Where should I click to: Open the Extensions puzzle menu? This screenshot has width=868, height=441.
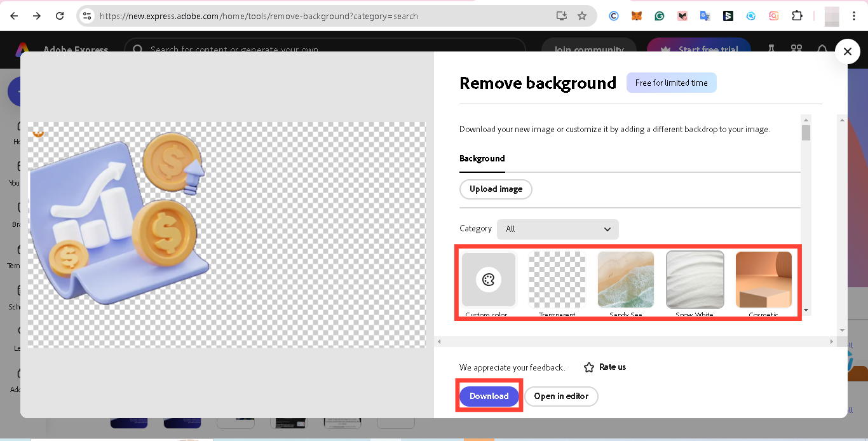pos(797,16)
